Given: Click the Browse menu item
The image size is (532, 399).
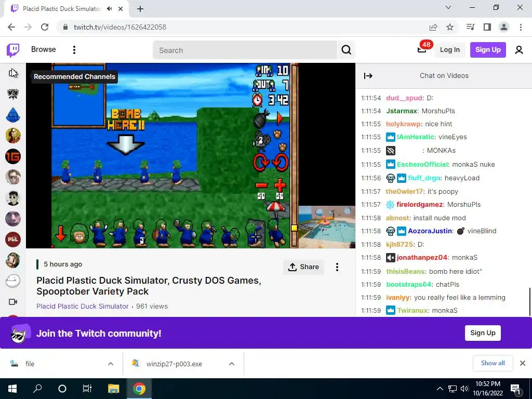Looking at the screenshot, I should [44, 49].
